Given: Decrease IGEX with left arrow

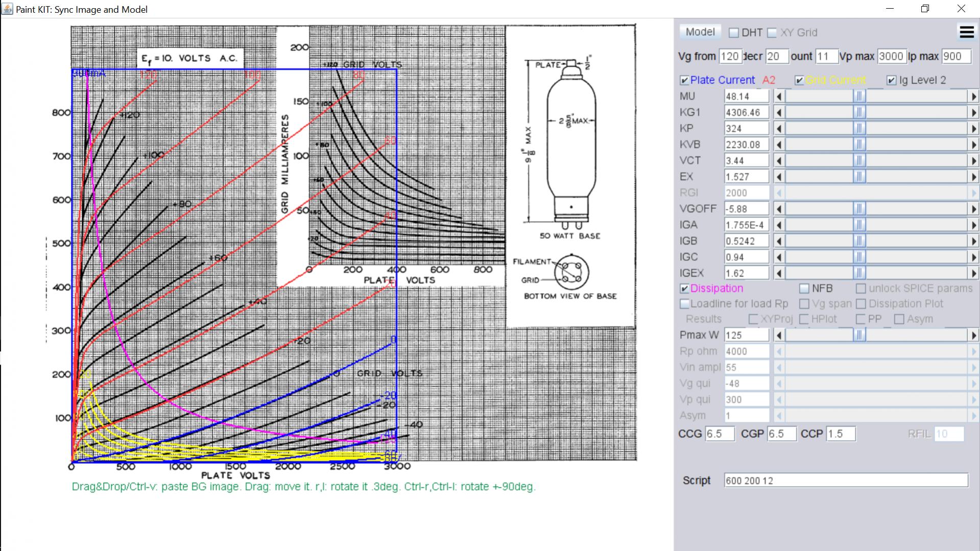Looking at the screenshot, I should 779,273.
